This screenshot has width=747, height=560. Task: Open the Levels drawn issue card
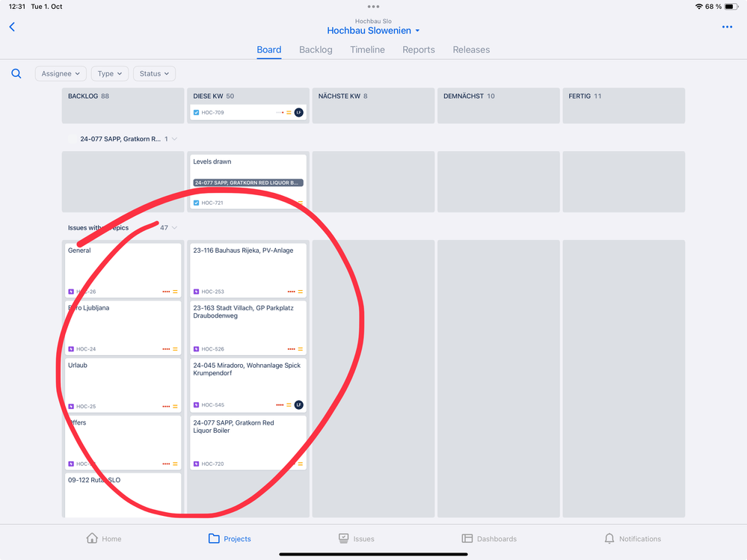pyautogui.click(x=248, y=182)
